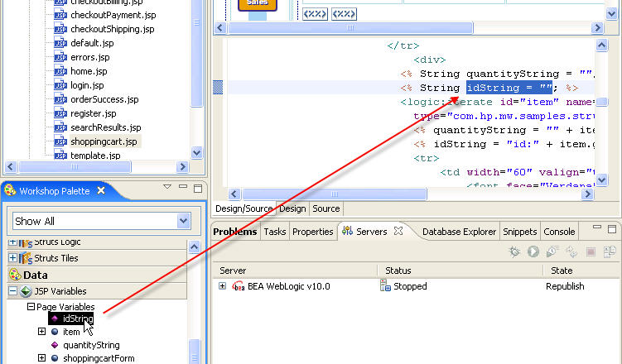Switch to Design editor tab
622x364 pixels.
[292, 208]
